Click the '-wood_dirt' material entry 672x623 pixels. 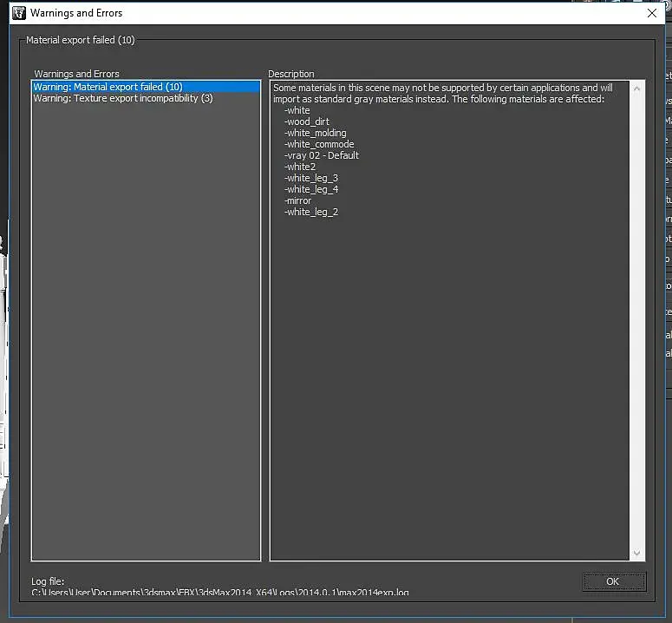click(307, 121)
